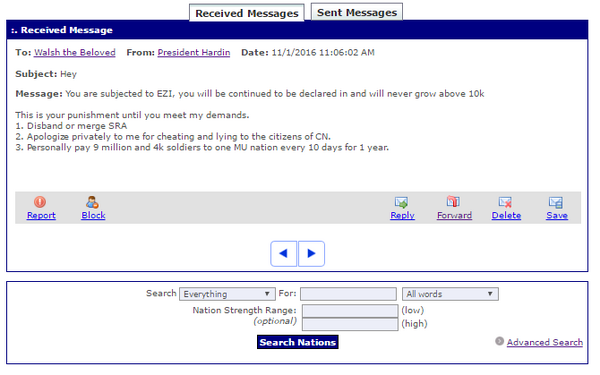Click the red Report exclamation icon
600x375 pixels.
pos(40,202)
